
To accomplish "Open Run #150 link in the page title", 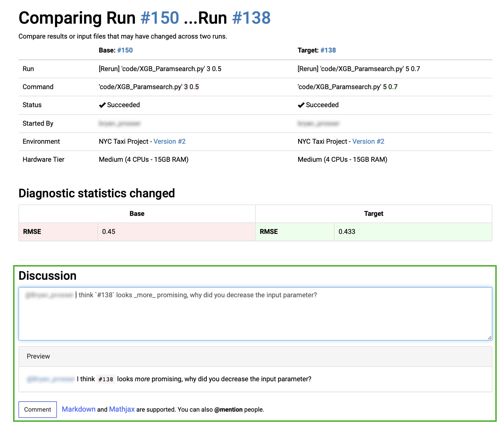I will point(160,18).
